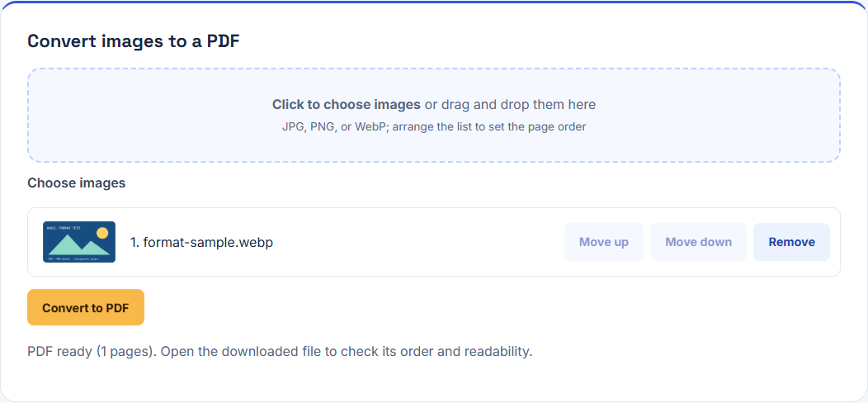
Task: Open the format-sample.webp thumbnail preview
Action: [x=79, y=242]
